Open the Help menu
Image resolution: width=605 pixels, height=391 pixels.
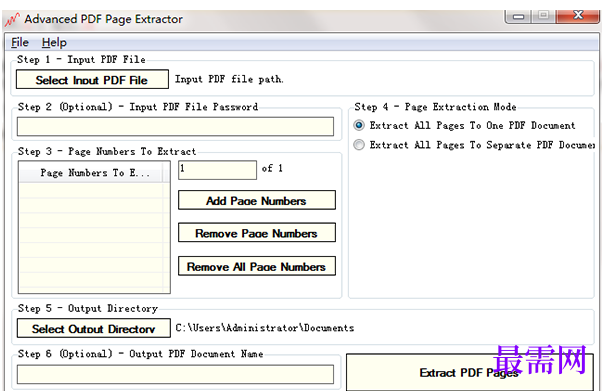point(54,42)
